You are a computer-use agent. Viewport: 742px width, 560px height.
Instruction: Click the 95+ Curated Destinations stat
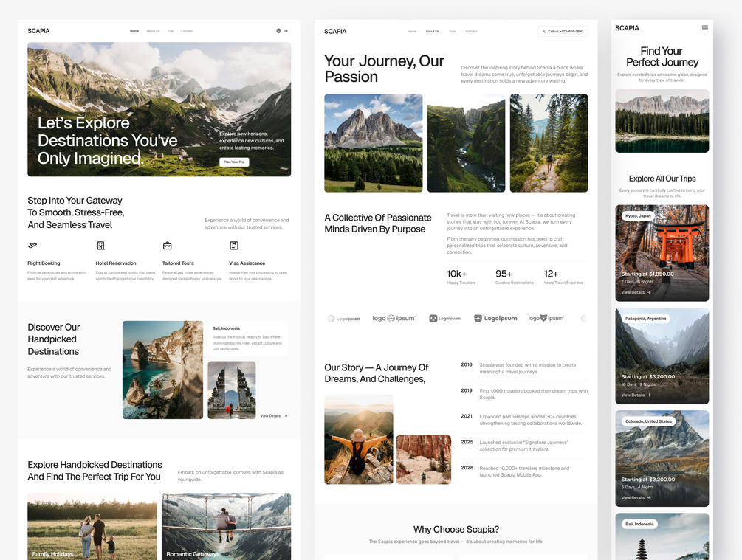coord(515,277)
